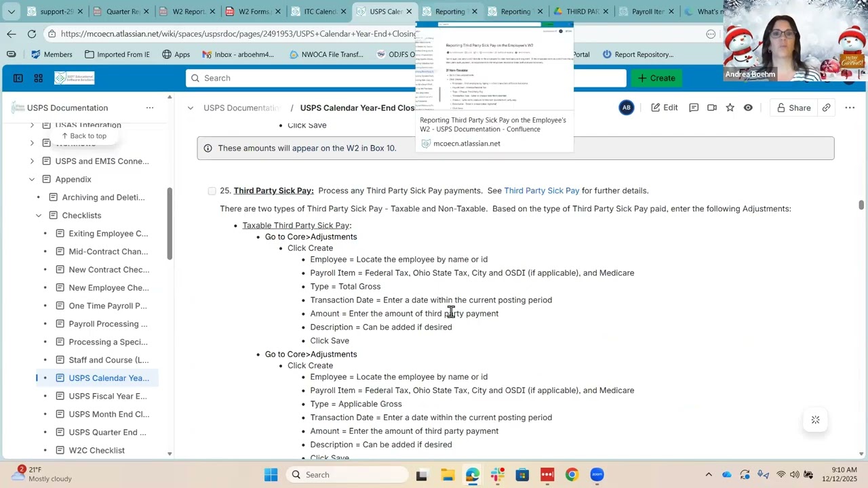Click the Edit page button
The image size is (868, 488).
click(x=665, y=108)
